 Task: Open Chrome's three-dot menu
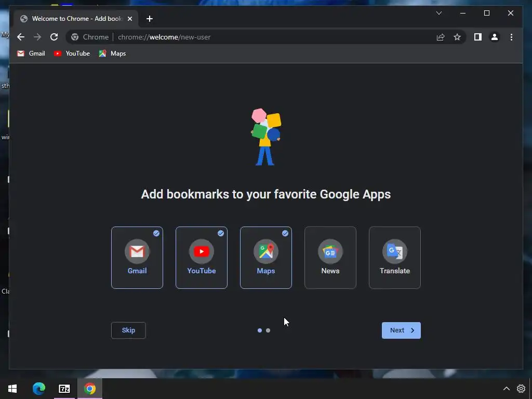pos(511,37)
